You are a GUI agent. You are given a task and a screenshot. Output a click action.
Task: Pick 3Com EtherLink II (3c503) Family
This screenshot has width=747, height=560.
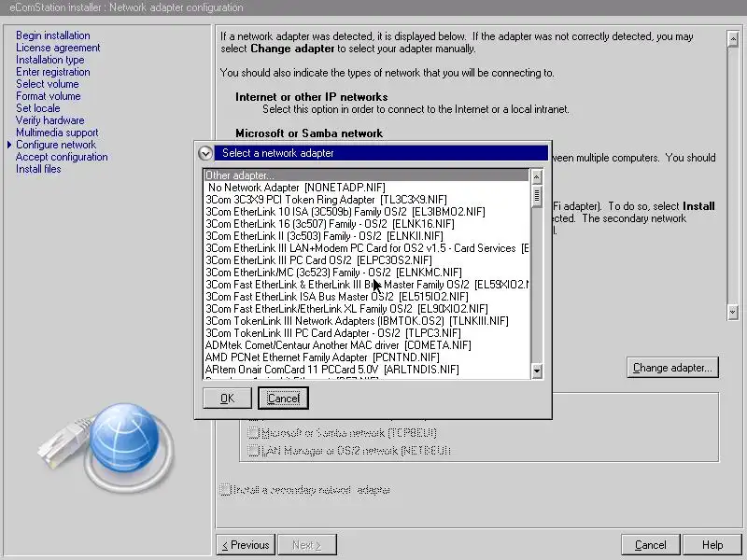coord(366,236)
